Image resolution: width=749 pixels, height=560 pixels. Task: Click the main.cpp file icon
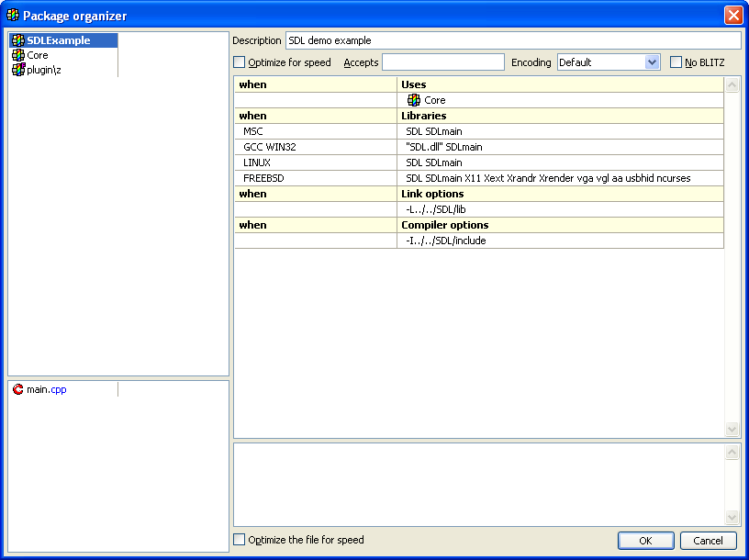pos(18,389)
